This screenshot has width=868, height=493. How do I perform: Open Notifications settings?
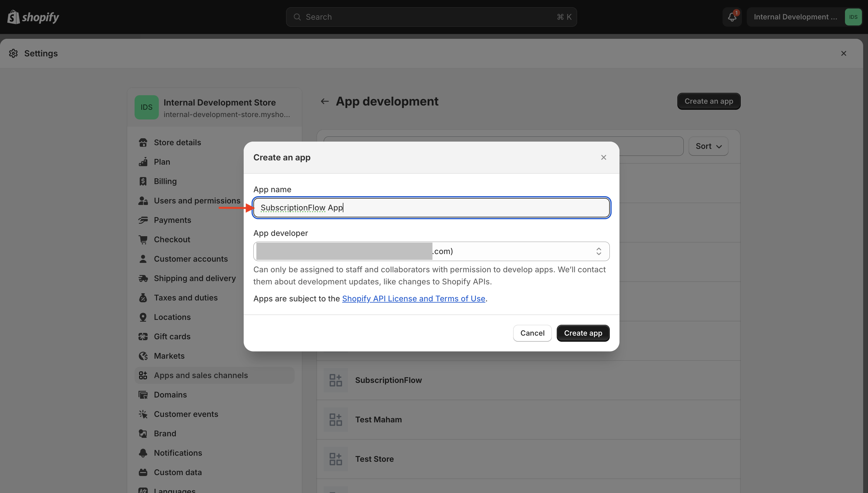214,453
